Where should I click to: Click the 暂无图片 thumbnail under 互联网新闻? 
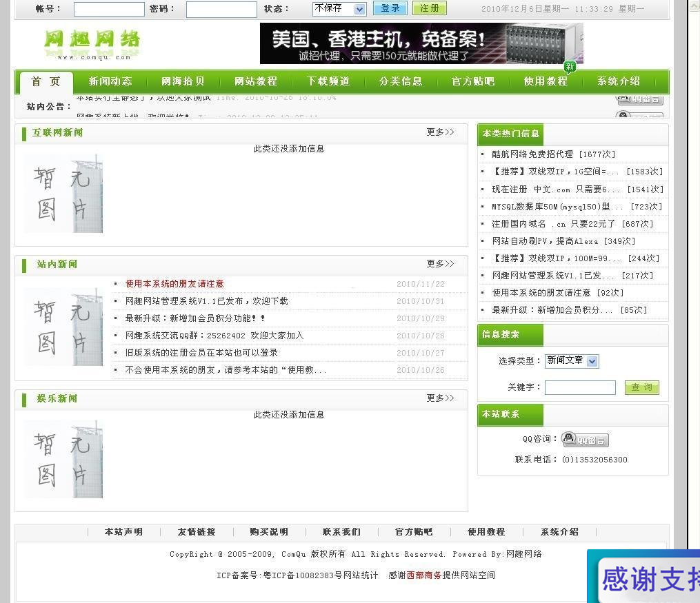coord(63,194)
